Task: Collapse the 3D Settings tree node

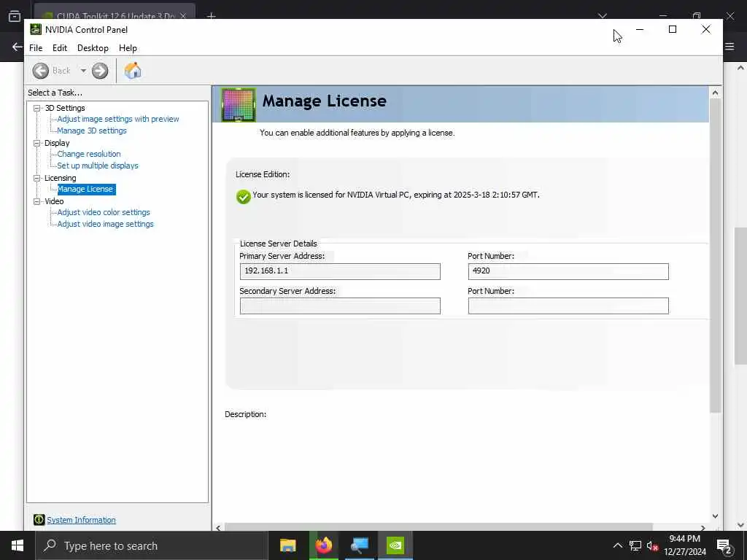Action: [x=36, y=108]
